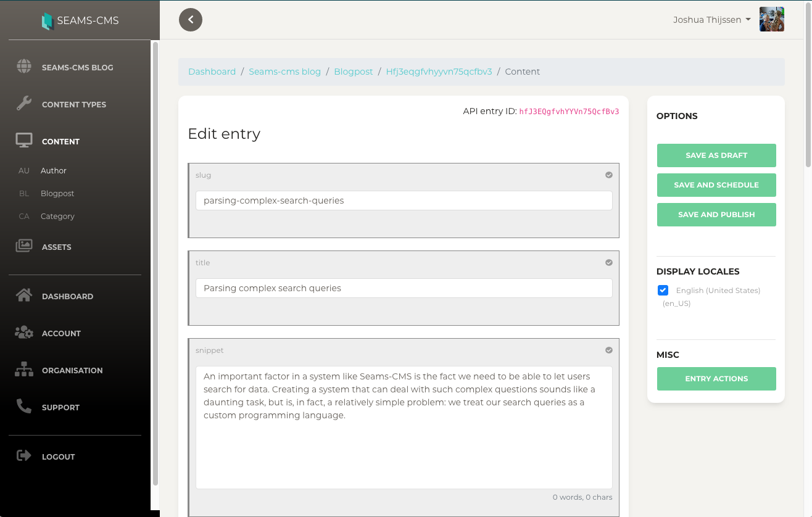
Task: Open Seams-CMS Blog in the sidebar
Action: tap(77, 67)
